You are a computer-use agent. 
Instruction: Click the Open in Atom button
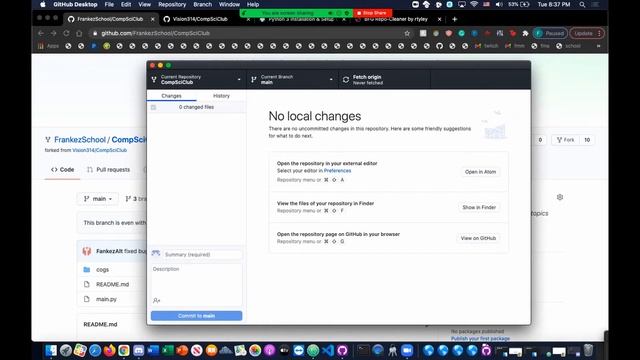point(480,172)
